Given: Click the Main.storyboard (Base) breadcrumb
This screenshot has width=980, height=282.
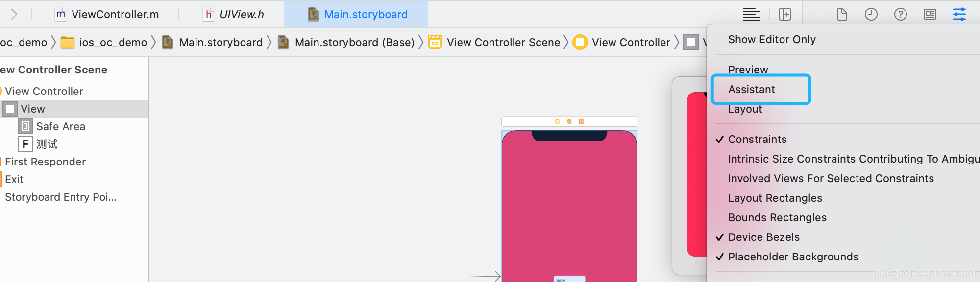Looking at the screenshot, I should click(346, 43).
